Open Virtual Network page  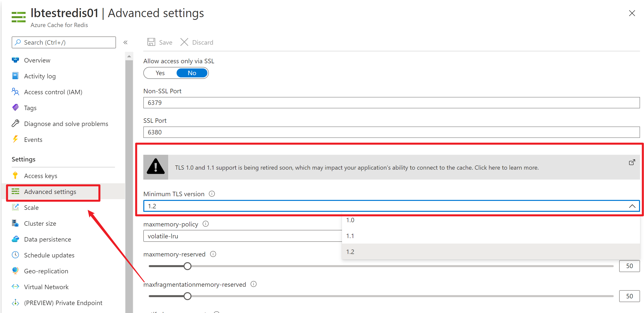[46, 287]
